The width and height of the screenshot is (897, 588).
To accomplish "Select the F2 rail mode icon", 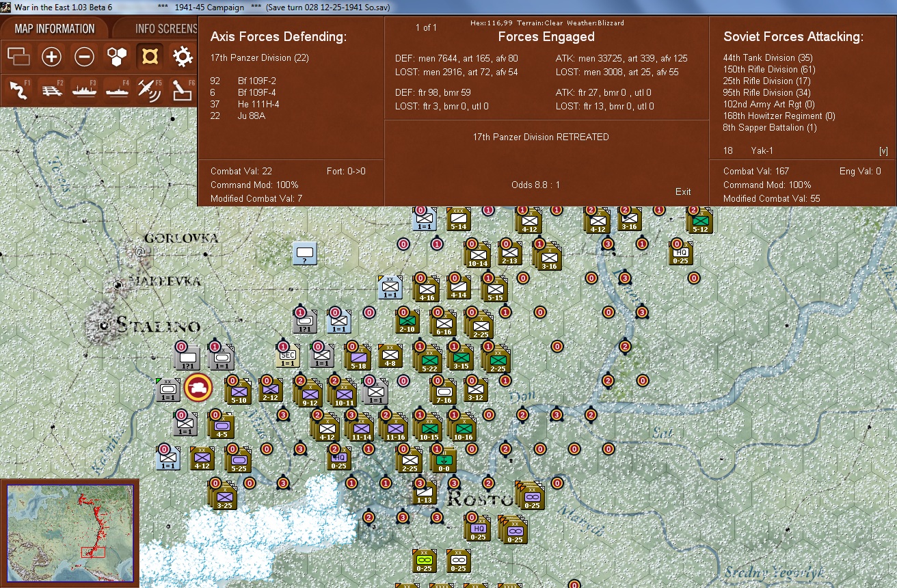I will (52, 89).
